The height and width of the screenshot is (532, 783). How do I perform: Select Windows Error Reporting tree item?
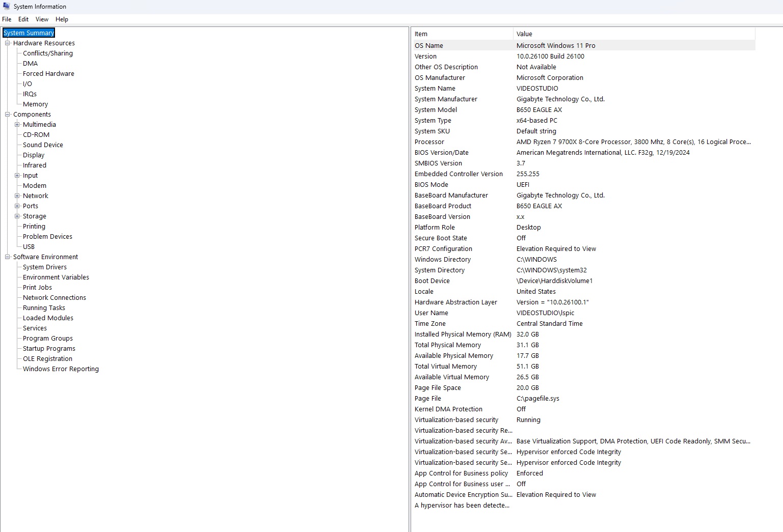coord(61,369)
